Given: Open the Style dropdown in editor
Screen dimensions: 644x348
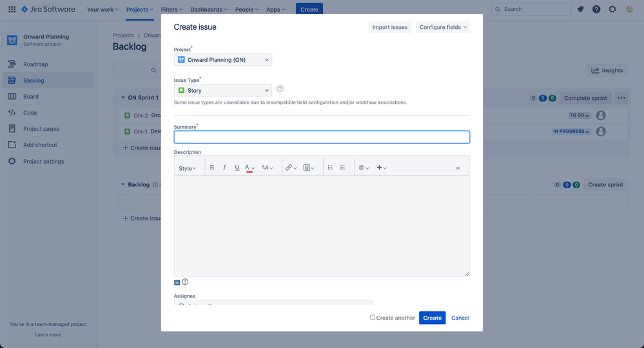Looking at the screenshot, I should point(188,168).
